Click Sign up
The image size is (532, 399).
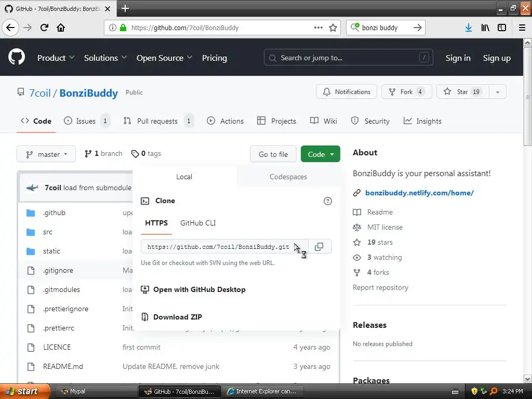[497, 58]
